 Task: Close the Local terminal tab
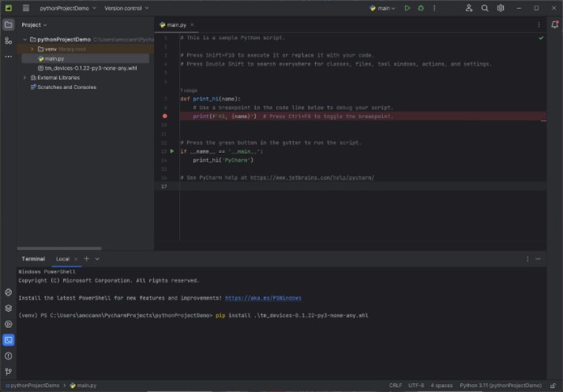coord(75,259)
